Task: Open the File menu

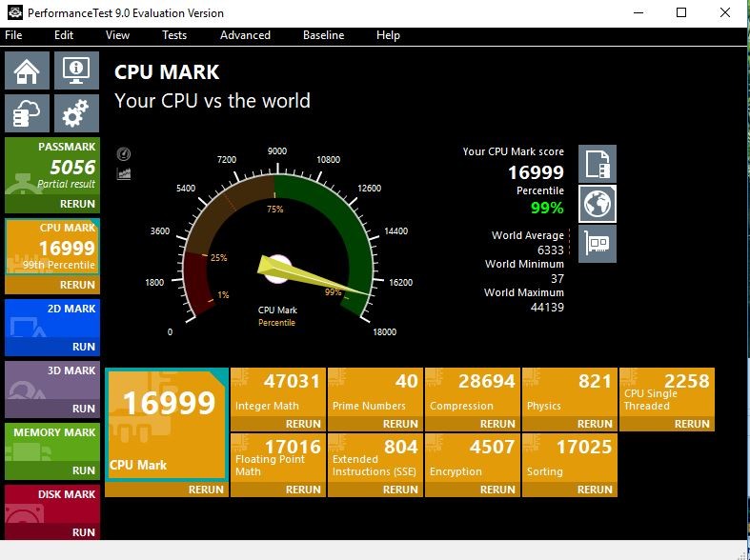Action: coord(13,35)
